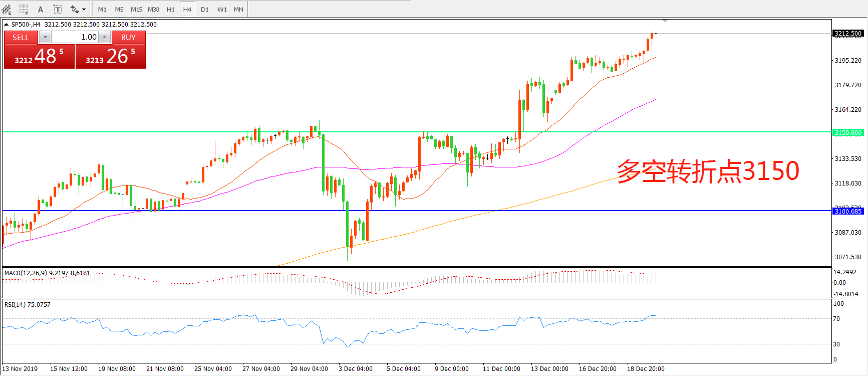Click the Arrows objects tool icon
This screenshot has height=376, width=868.
click(75, 9)
